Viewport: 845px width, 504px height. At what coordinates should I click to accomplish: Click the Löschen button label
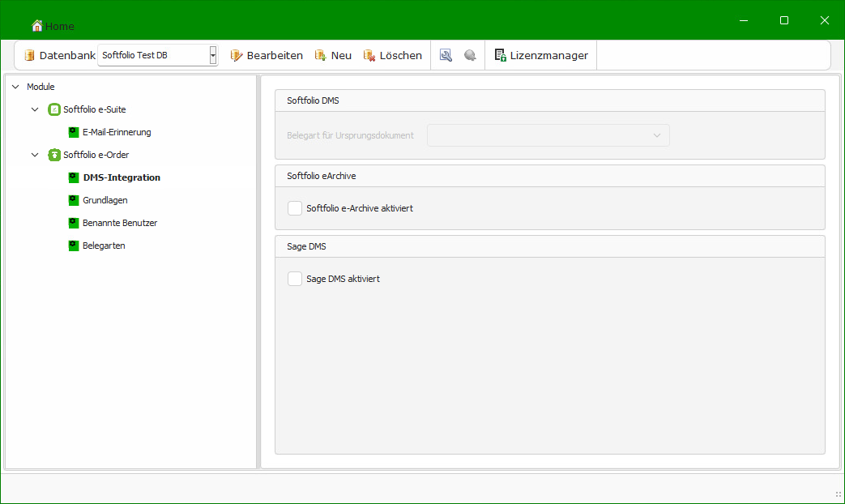(x=400, y=55)
